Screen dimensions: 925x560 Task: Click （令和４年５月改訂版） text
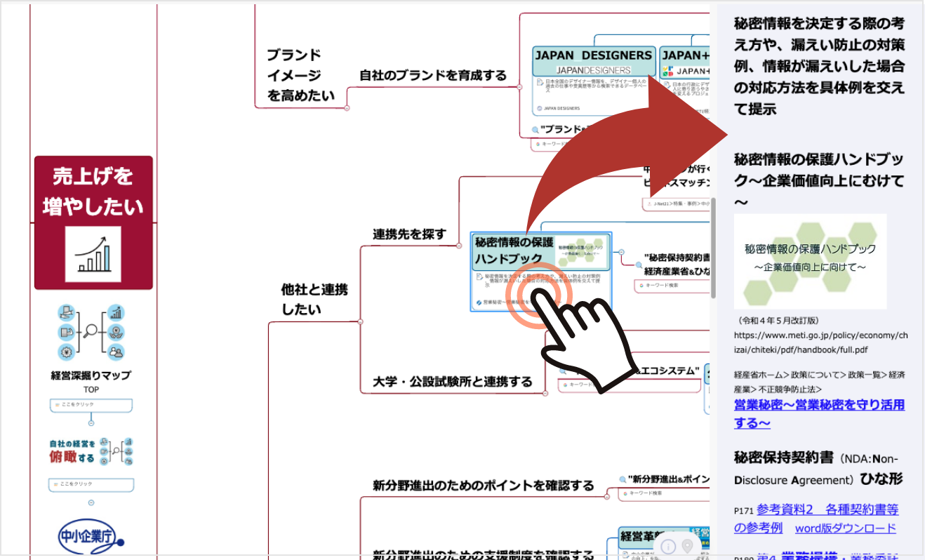click(x=778, y=321)
